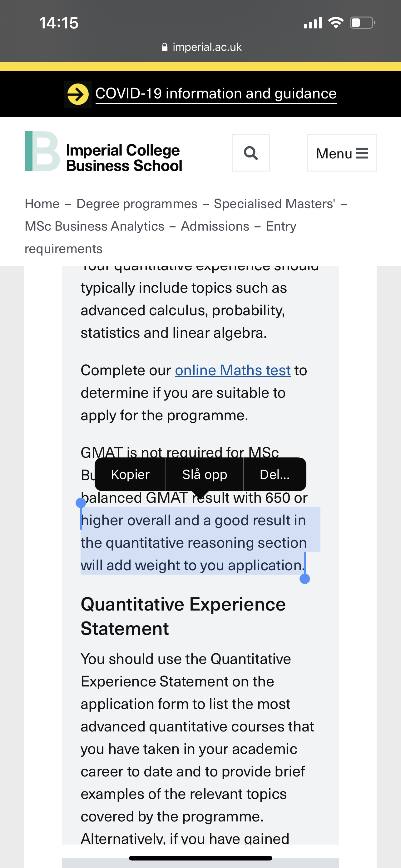Tap the Wi-Fi status icon

[335, 22]
